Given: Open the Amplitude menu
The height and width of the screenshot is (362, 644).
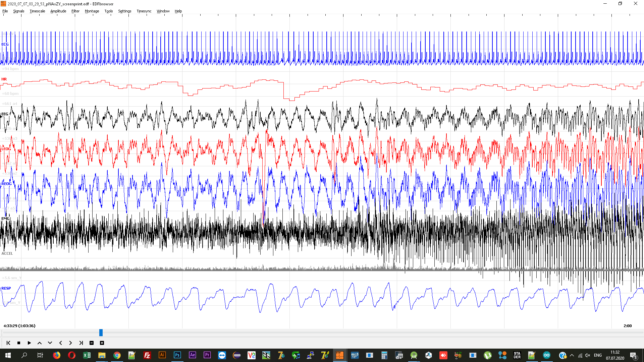Looking at the screenshot, I should (58, 11).
